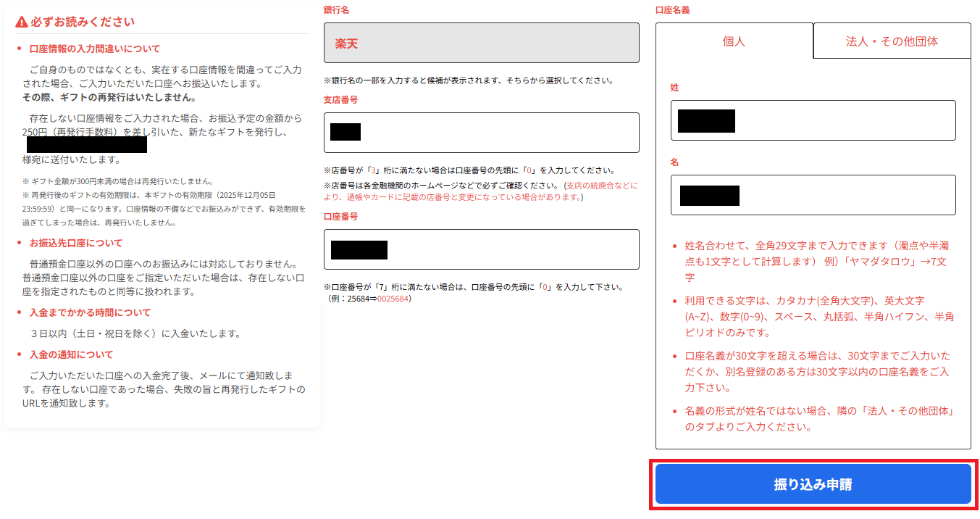The width and height of the screenshot is (980, 519).
Task: Click the 口座情報の入力間違いについて section heading
Action: pyautogui.click(x=95, y=49)
